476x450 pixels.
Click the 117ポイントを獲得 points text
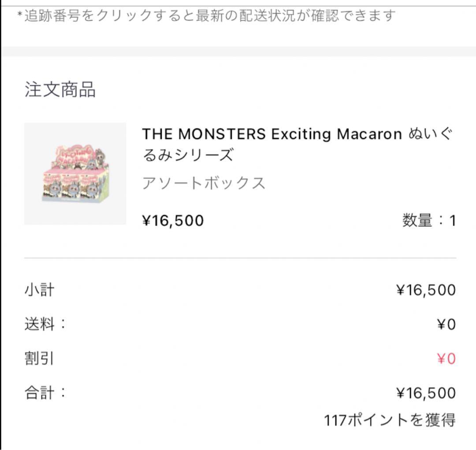point(390,420)
